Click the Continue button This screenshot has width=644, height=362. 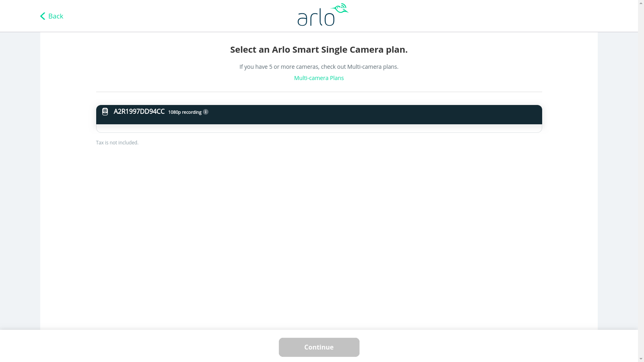(319, 347)
